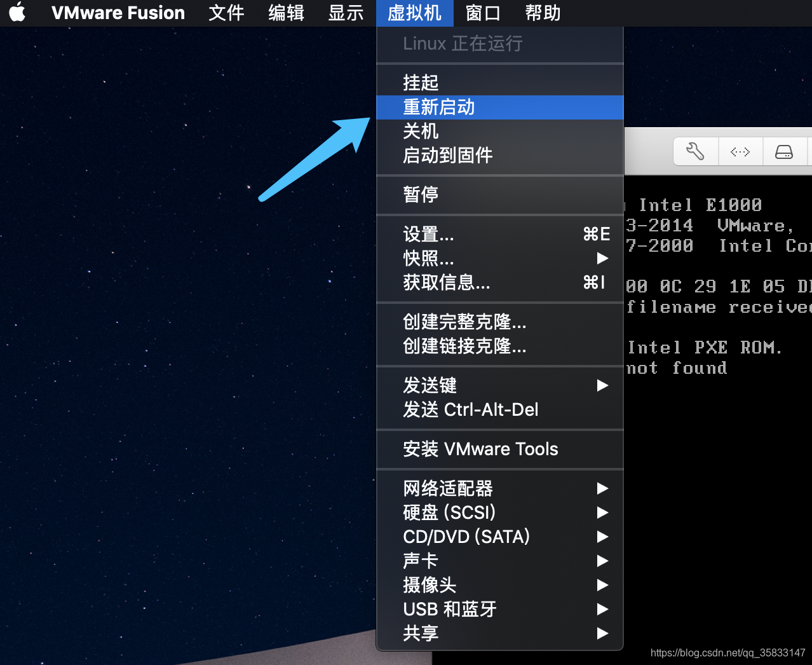Choose 挂起 to suspend the VM
Screen dimensions: 812x665
click(500, 83)
